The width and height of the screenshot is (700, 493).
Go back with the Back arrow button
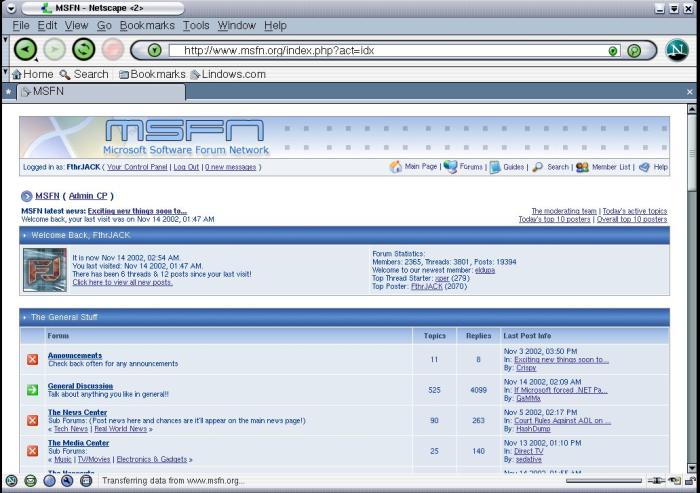coord(25,50)
